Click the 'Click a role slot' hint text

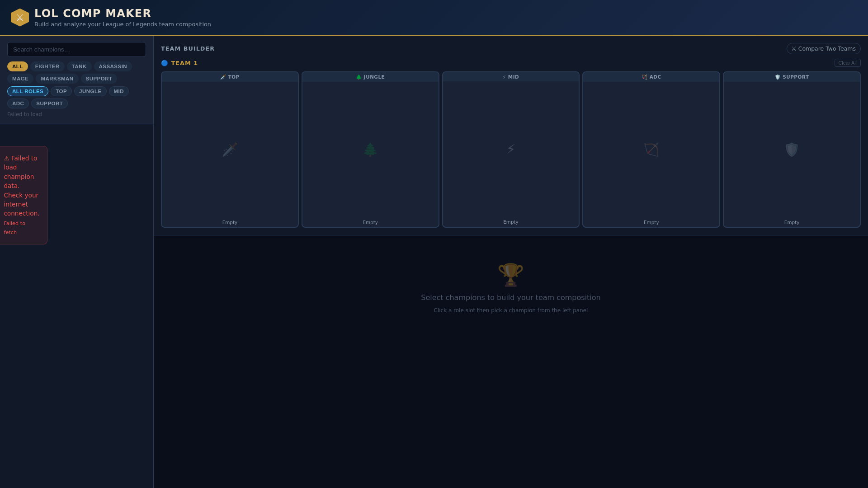tap(511, 310)
